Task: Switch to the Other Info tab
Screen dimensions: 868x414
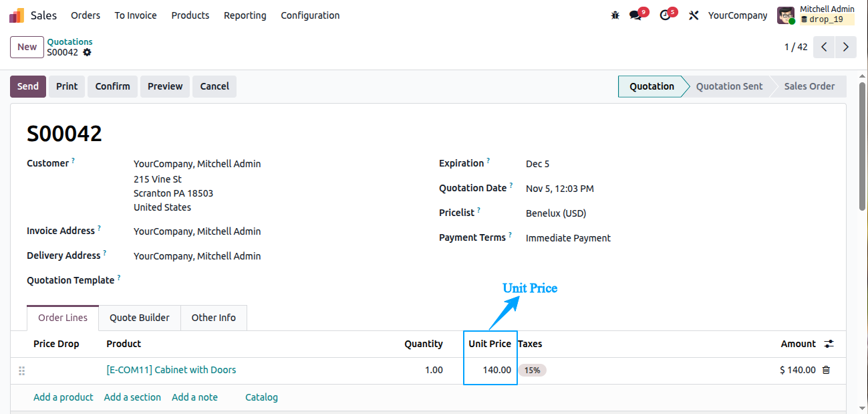Action: 214,318
